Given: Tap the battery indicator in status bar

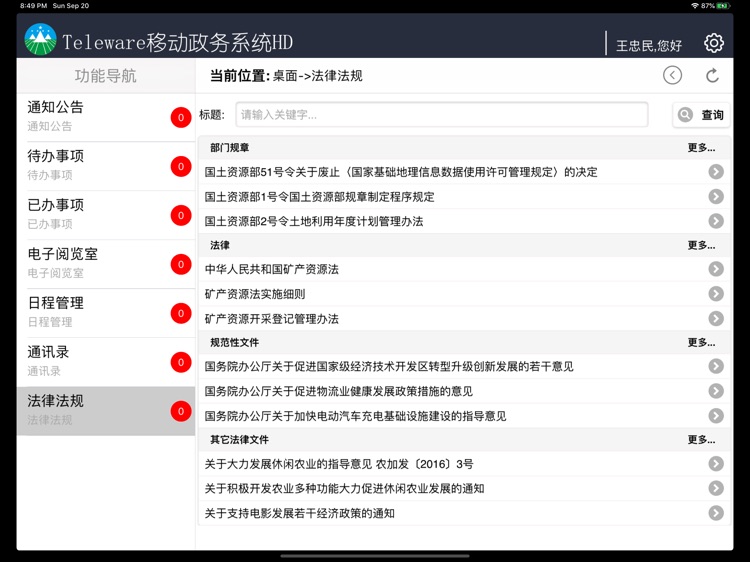Looking at the screenshot, I should tap(723, 6).
